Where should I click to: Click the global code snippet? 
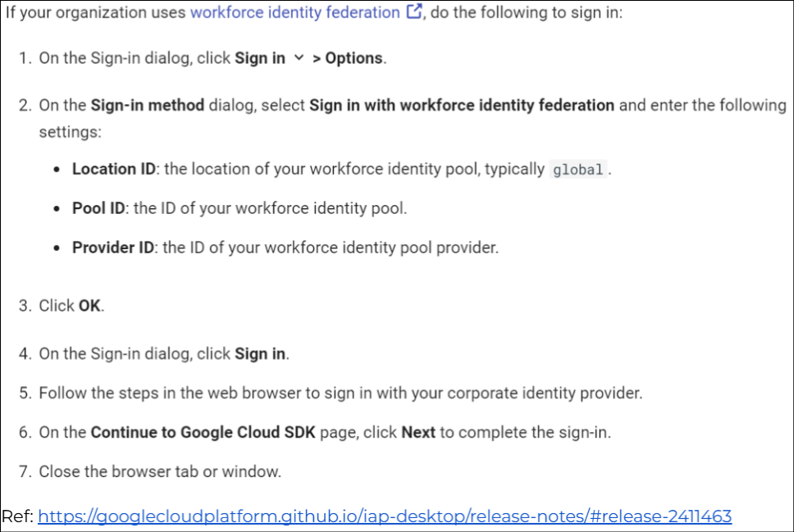(578, 171)
